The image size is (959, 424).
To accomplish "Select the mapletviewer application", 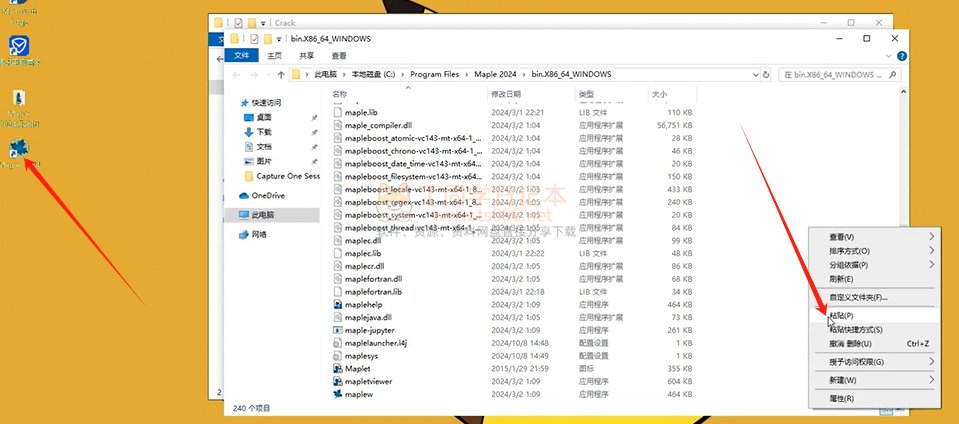I will pos(368,381).
